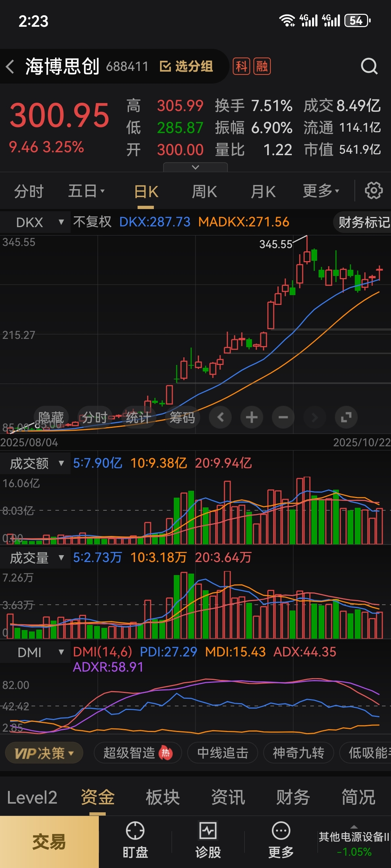
Task: Tap 345.55 high price marker
Action: (x=276, y=244)
